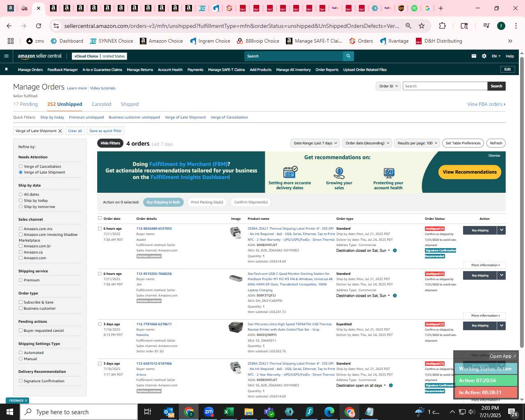Click Set Table Preferences
This screenshot has width=525, height=420.
[x=463, y=143]
